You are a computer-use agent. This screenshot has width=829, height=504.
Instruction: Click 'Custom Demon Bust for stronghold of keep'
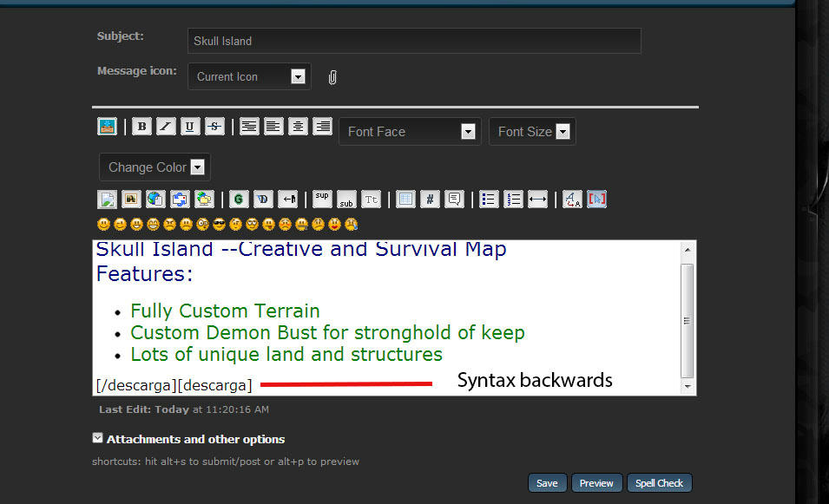click(x=328, y=333)
